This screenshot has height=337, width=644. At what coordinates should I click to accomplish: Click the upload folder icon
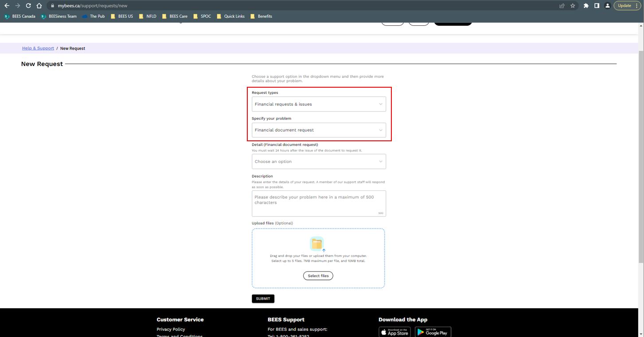[317, 244]
